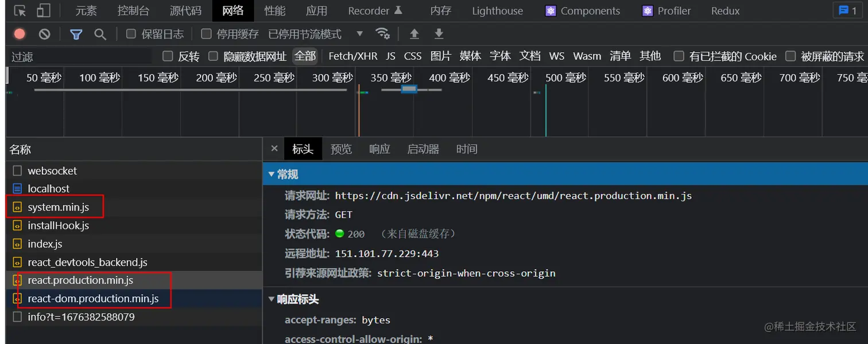Toggle device toolbar icon
This screenshot has width=868, height=344.
(44, 11)
